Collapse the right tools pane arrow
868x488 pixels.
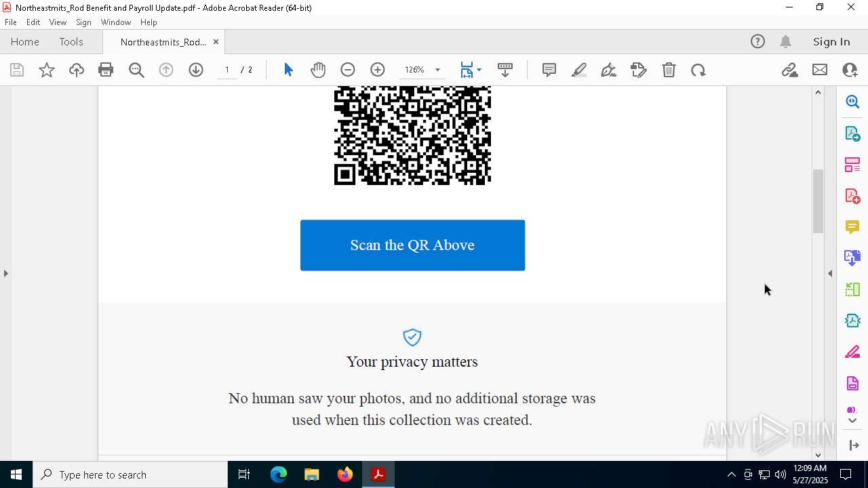(x=830, y=273)
